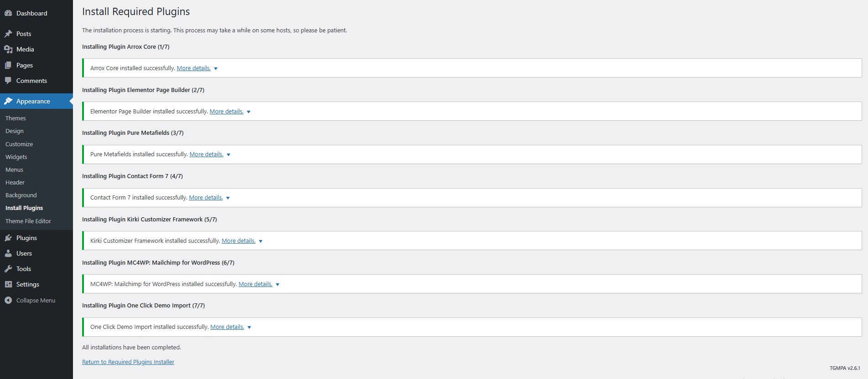Open Design submenu item
The width and height of the screenshot is (868, 379).
click(15, 131)
